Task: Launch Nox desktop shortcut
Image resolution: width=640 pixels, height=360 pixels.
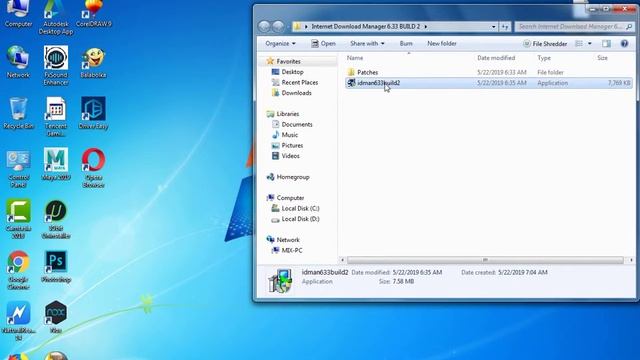Action: (x=56, y=318)
